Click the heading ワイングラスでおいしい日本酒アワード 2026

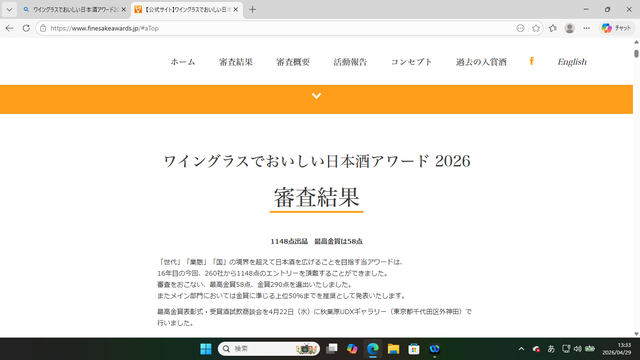coord(317,161)
